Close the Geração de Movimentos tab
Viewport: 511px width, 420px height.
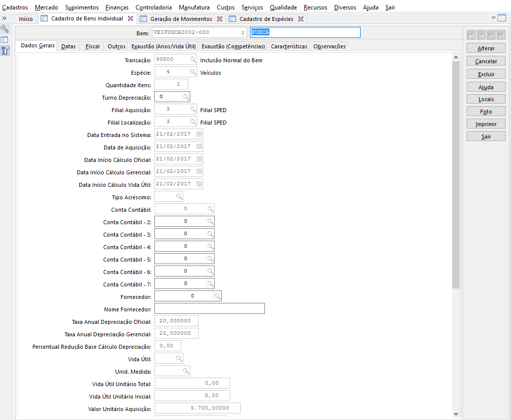220,19
